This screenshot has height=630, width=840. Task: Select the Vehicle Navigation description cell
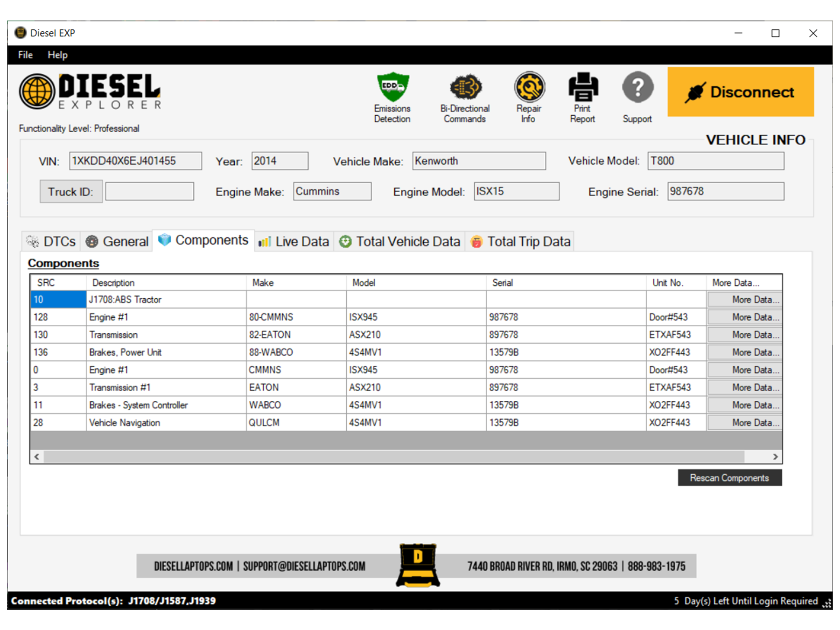[x=167, y=423]
